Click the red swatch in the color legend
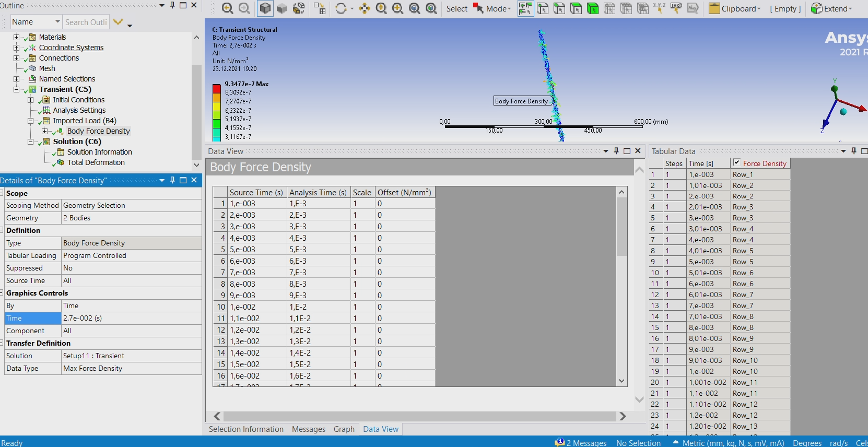The image size is (868, 447). (216, 89)
